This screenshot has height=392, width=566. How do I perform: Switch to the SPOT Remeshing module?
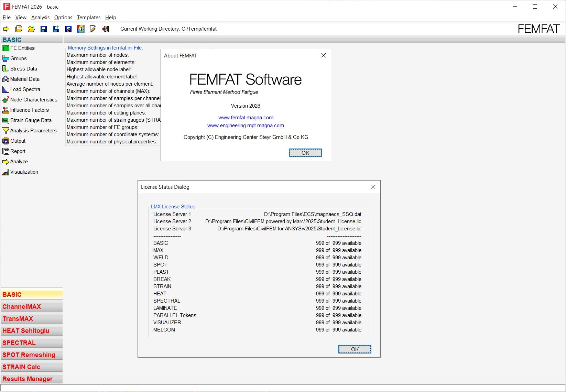32,355
